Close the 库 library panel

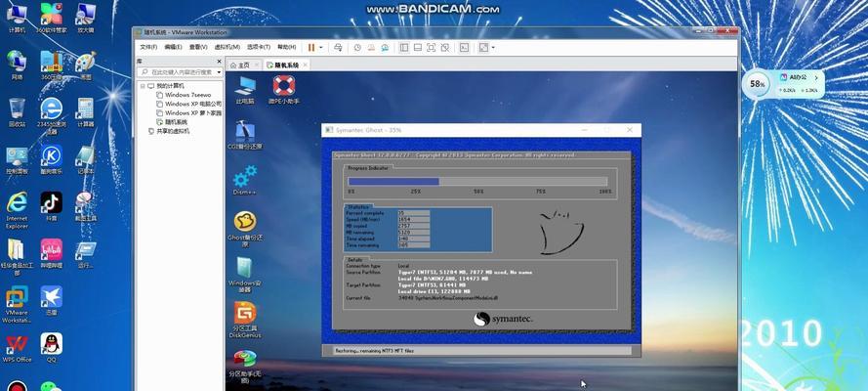(x=220, y=62)
